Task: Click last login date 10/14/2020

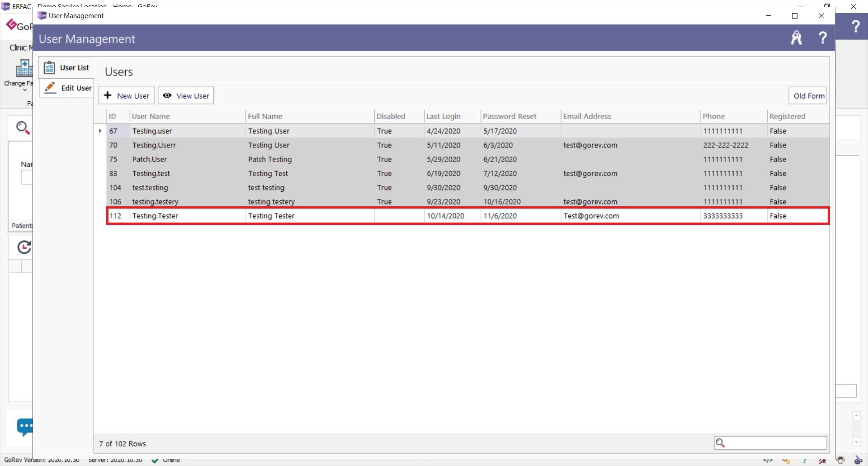Action: [x=445, y=216]
